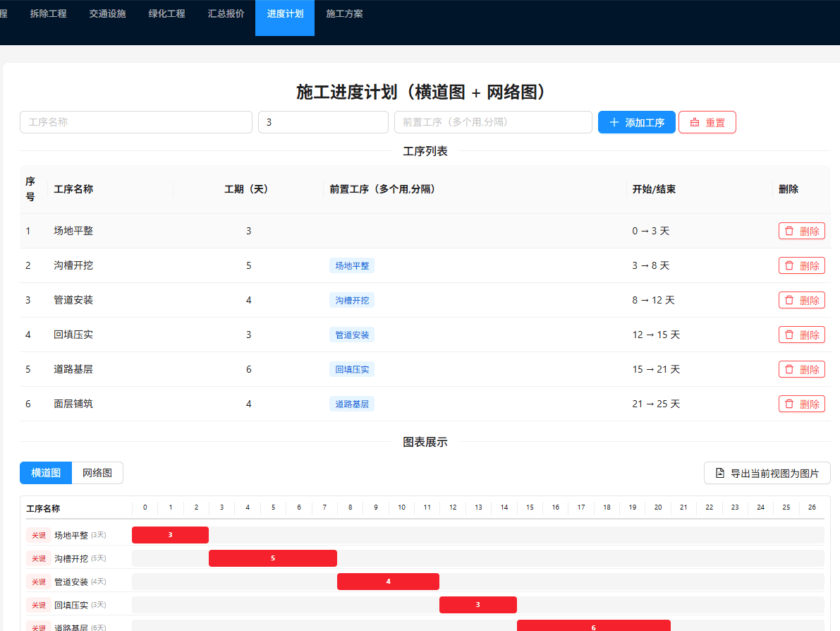This screenshot has width=840, height=631.
Task: Open the 交通设施 tab
Action: (107, 14)
